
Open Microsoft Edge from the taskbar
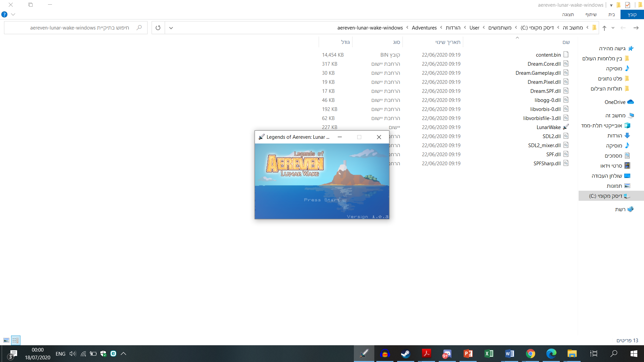point(551,354)
